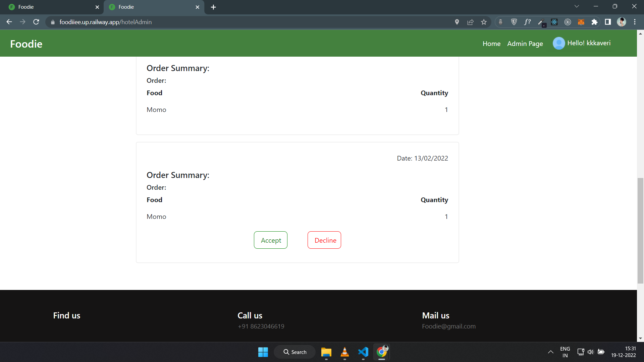Screen dimensions: 644x362
Task: Open Chrome three-dot menu
Action: (x=635, y=22)
